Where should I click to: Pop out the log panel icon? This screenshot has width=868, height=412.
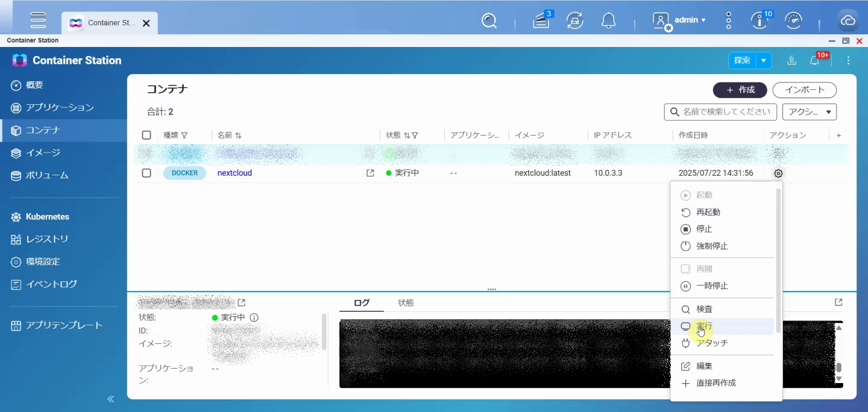point(838,302)
